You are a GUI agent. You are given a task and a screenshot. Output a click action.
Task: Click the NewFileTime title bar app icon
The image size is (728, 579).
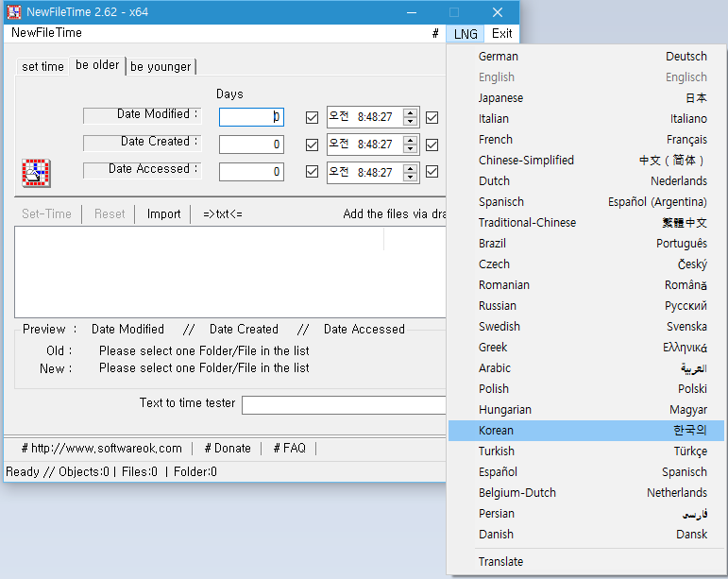coord(14,12)
